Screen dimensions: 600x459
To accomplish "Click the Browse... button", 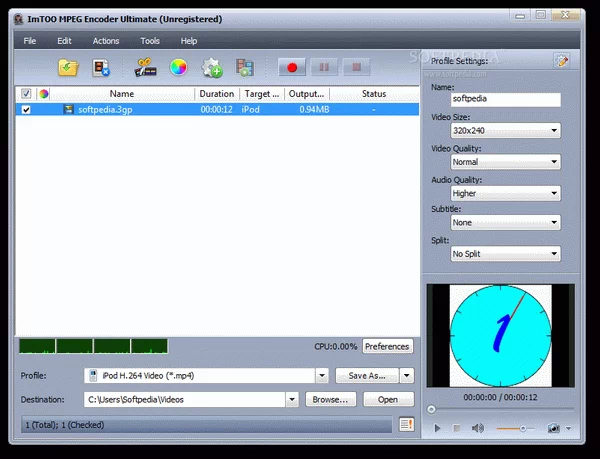I will (331, 399).
